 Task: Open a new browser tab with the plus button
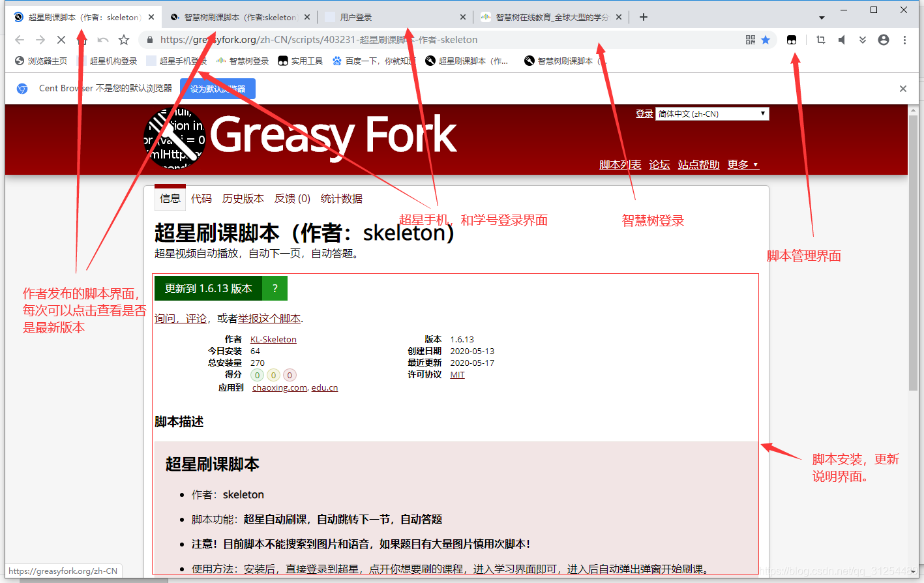643,16
